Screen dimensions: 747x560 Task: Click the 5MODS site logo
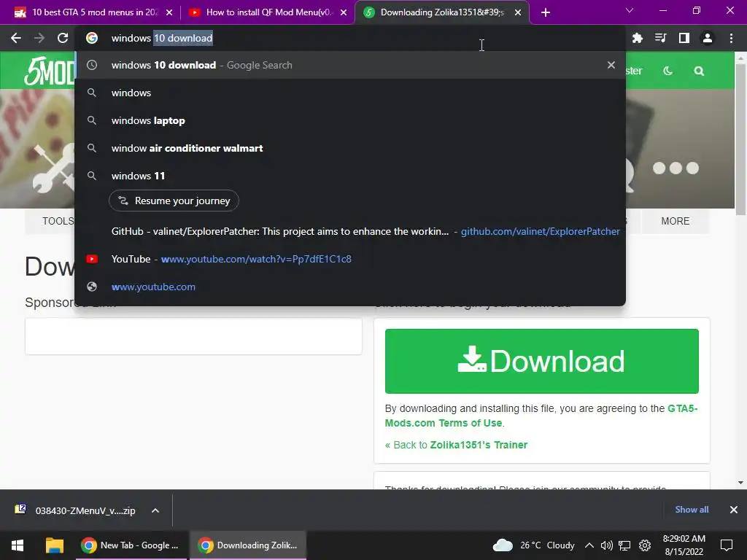tap(50, 71)
